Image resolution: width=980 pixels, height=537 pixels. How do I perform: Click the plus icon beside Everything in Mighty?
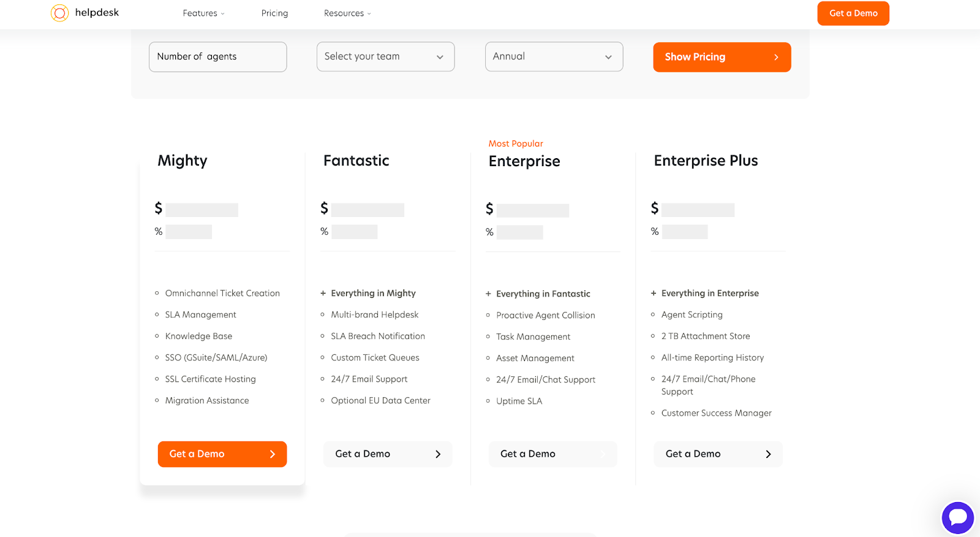click(323, 294)
